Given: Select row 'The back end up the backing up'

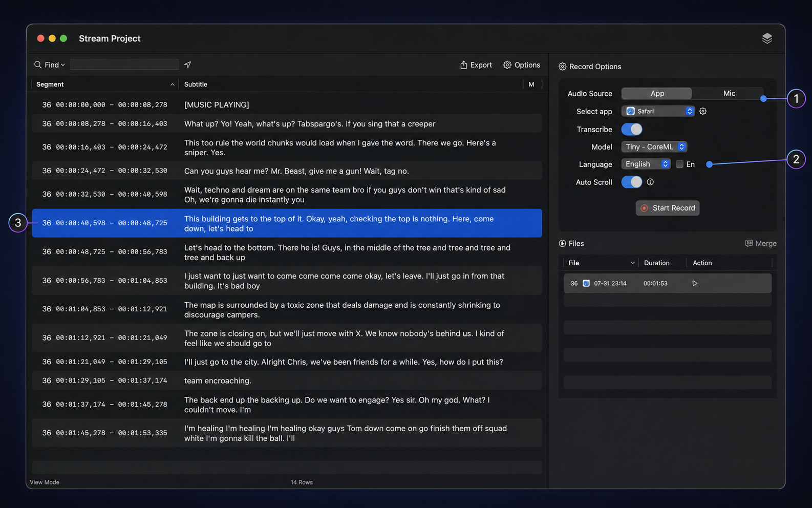Looking at the screenshot, I should [x=287, y=405].
